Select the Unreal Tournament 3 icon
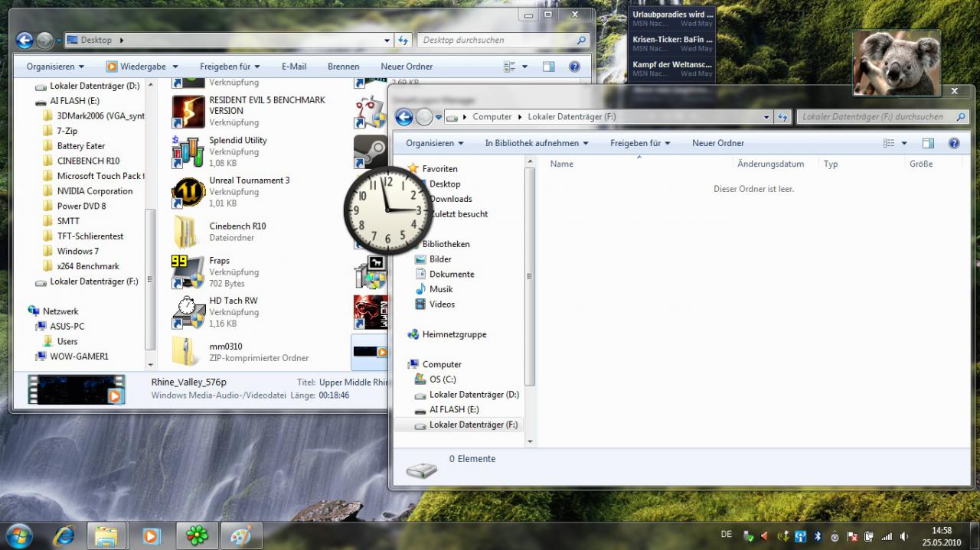Viewport: 980px width, 550px height. (188, 192)
